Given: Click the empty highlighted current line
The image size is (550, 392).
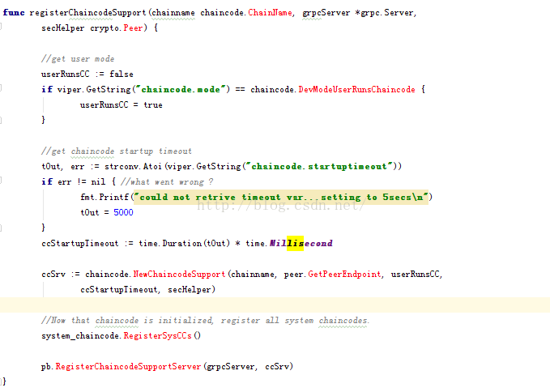Looking at the screenshot, I should click(275, 305).
